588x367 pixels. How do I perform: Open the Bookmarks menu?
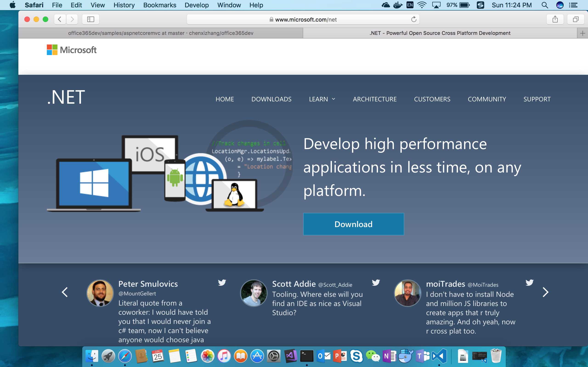click(160, 5)
